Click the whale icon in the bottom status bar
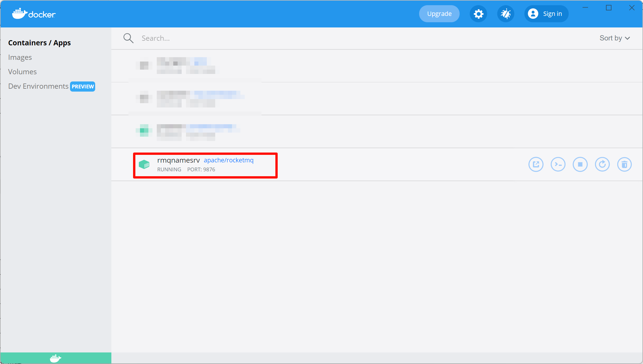The image size is (643, 364). click(x=56, y=358)
